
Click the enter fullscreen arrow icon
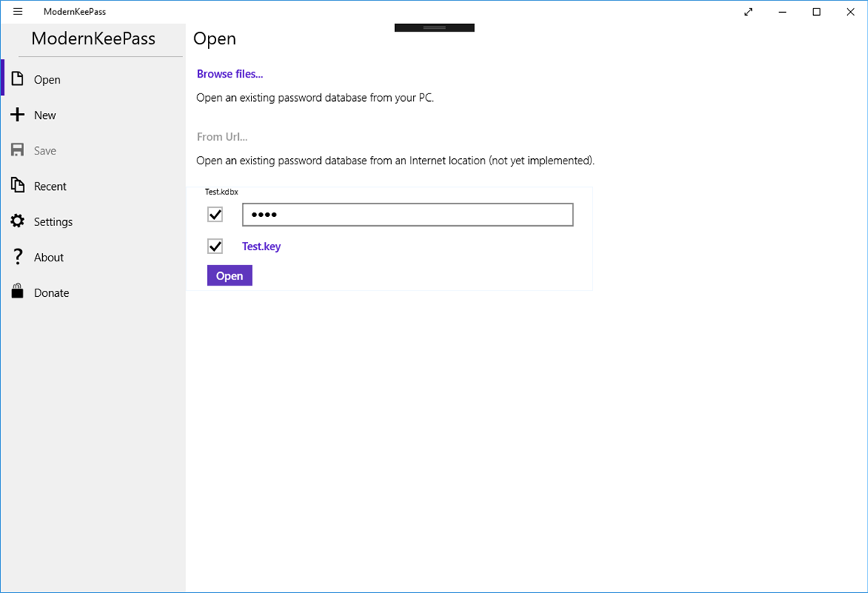pyautogui.click(x=747, y=12)
